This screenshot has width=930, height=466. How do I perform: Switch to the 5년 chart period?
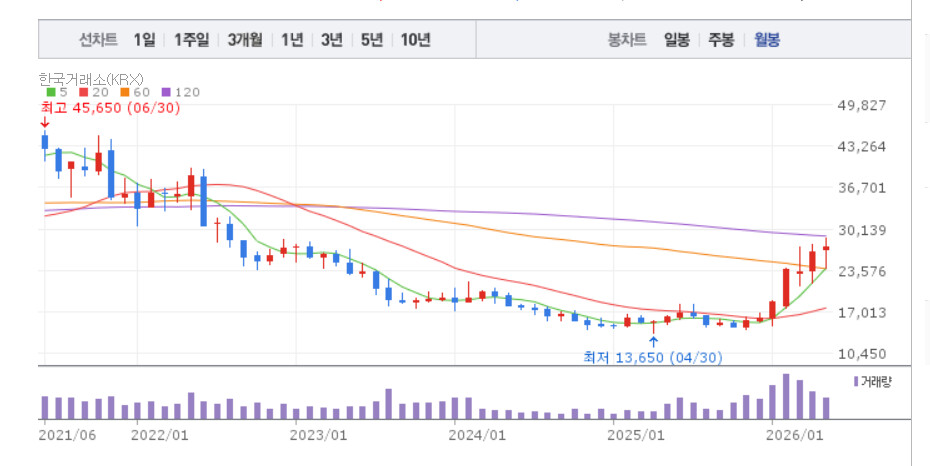371,40
